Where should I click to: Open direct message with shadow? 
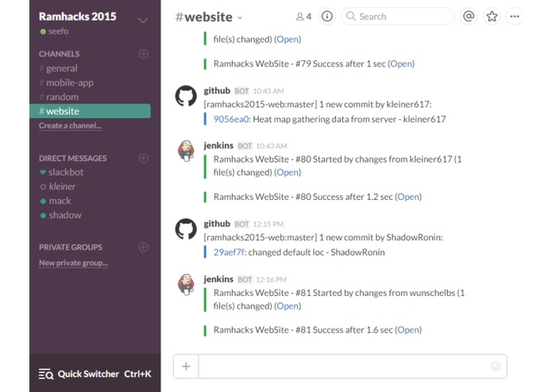tap(60, 215)
